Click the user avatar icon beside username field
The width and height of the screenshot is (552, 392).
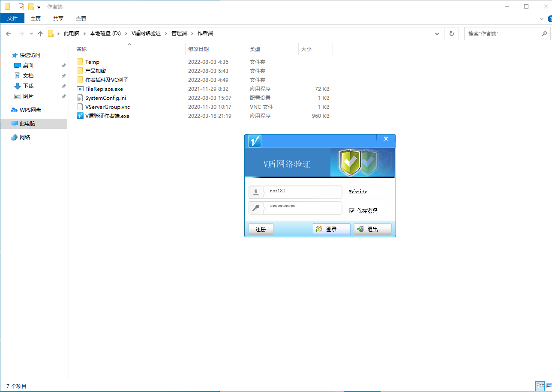tap(256, 192)
